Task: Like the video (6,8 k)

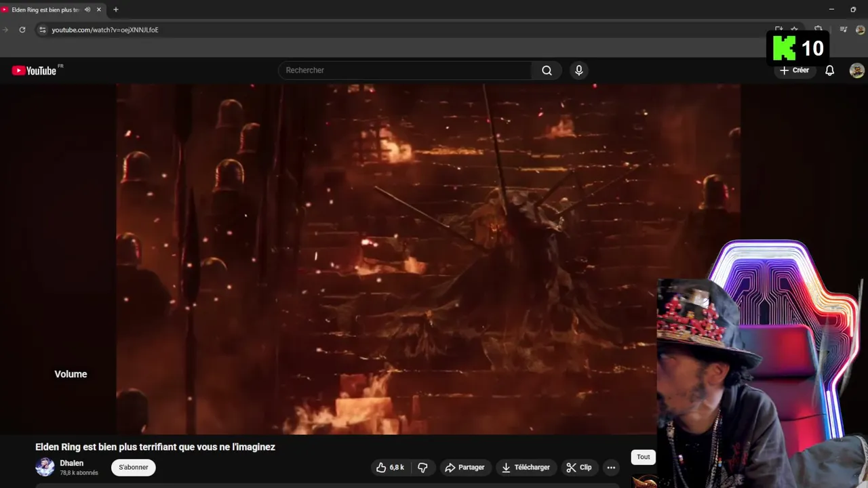Action: (x=390, y=468)
